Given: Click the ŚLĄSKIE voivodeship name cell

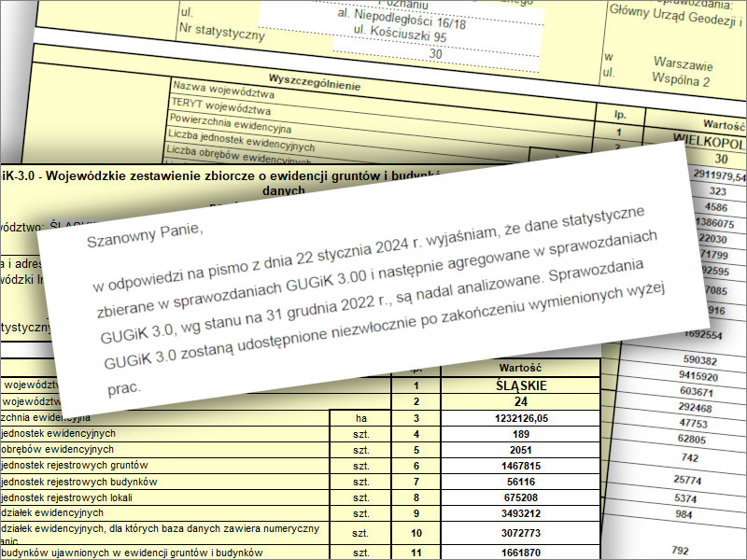Looking at the screenshot, I should pyautogui.click(x=521, y=385).
